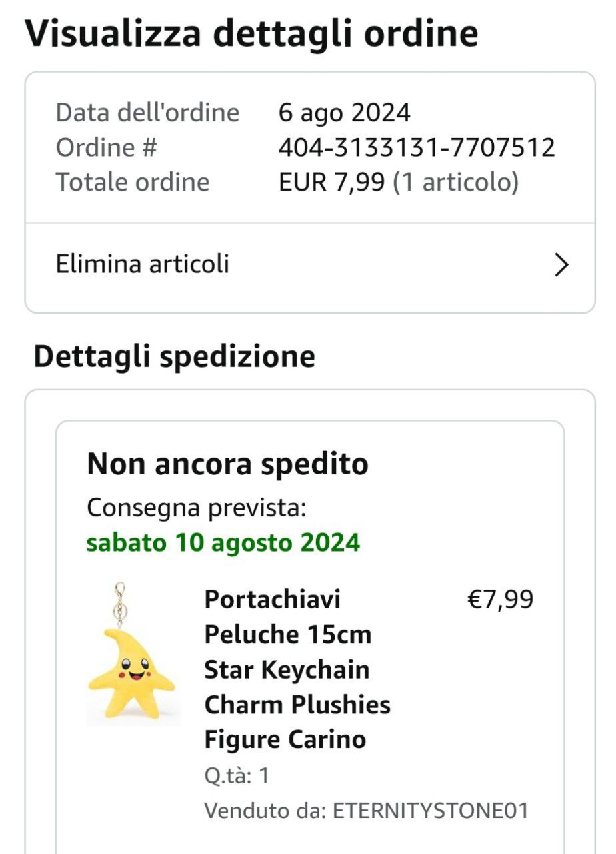Open the Elimina articoli chevron arrow
616x854 pixels.
[x=561, y=265]
